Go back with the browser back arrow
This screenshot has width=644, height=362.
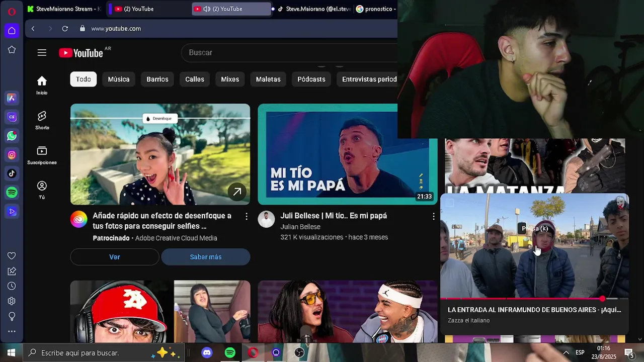pos(33,29)
